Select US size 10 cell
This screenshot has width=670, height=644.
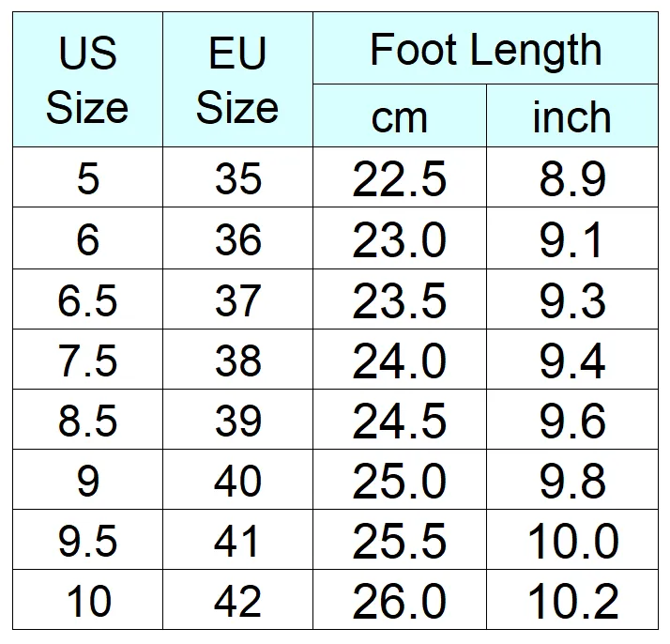87,599
